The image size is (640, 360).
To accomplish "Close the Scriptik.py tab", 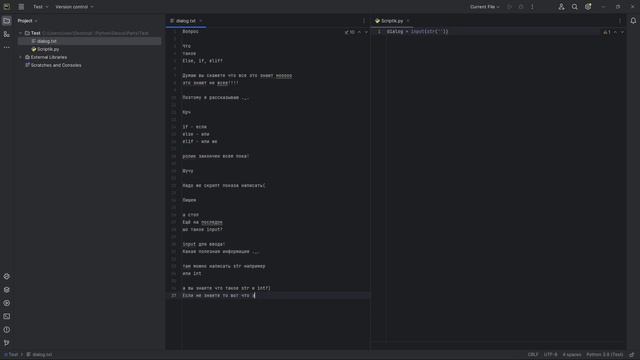I will pyautogui.click(x=408, y=21).
